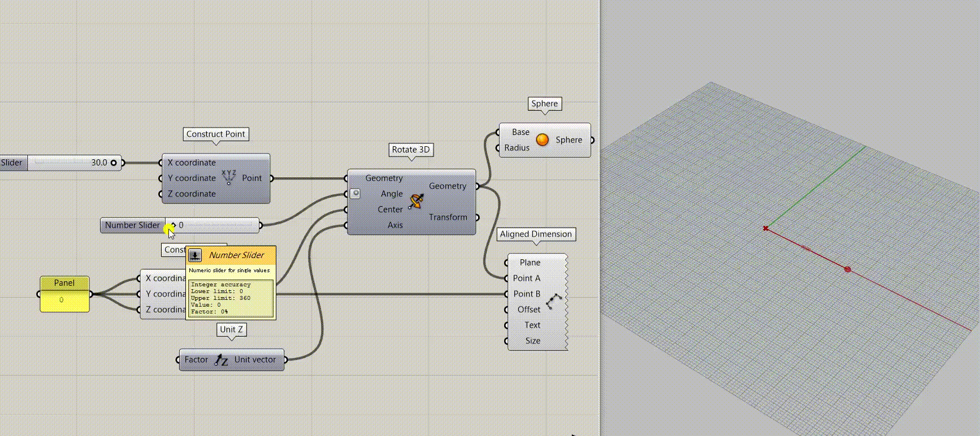Click the Plane input of Aligned Dimension
Viewport: 980px width, 436px height.
[530, 263]
